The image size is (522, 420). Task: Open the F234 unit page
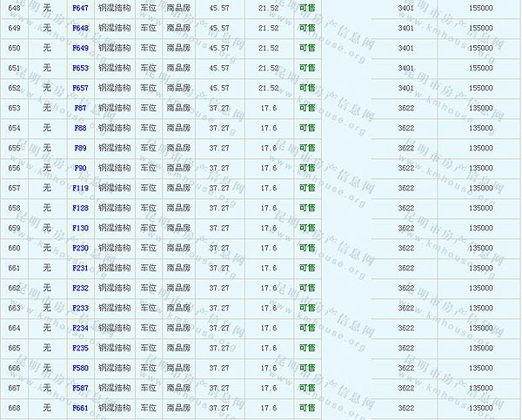pyautogui.click(x=80, y=328)
